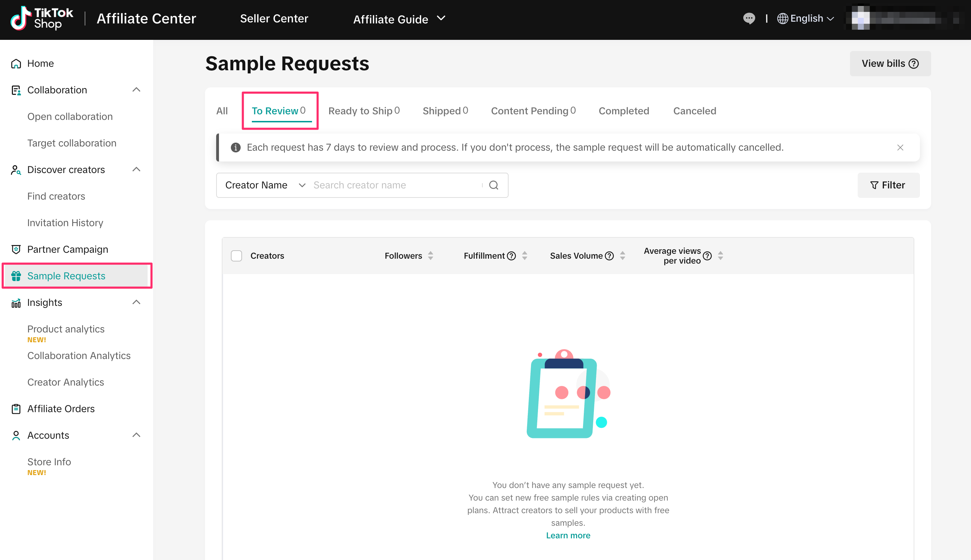Click the Sales Volume help icon
971x560 pixels.
pos(609,256)
